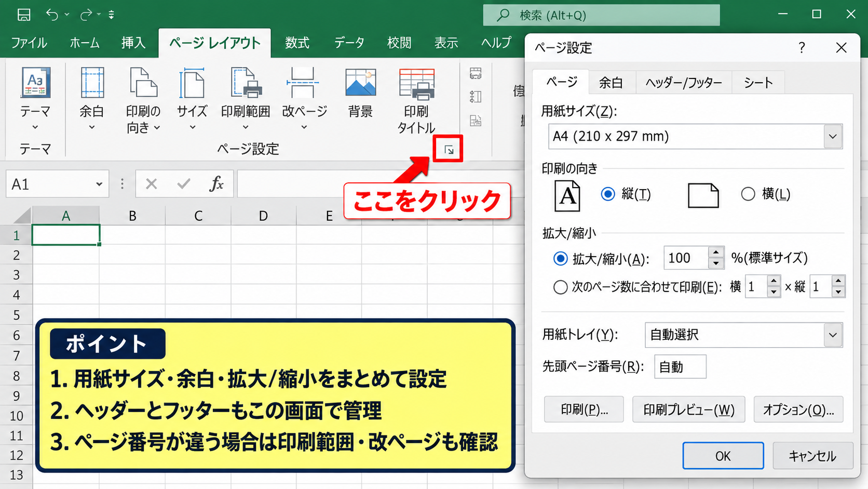The image size is (868, 489).
Task: Select the 縦(T) portrait radio button
Action: pos(608,194)
